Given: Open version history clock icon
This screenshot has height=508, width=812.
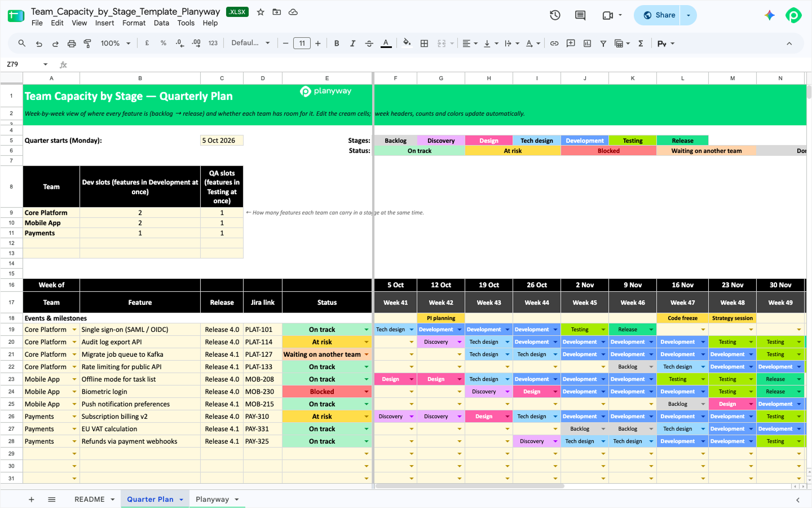Looking at the screenshot, I should click(555, 15).
